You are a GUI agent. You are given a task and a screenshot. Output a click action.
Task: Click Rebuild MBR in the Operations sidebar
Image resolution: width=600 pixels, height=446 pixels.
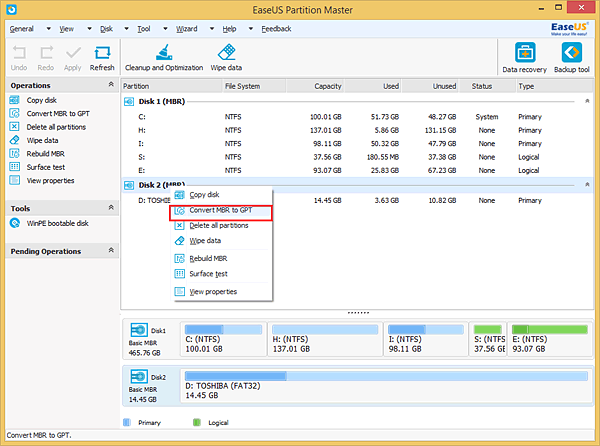47,154
